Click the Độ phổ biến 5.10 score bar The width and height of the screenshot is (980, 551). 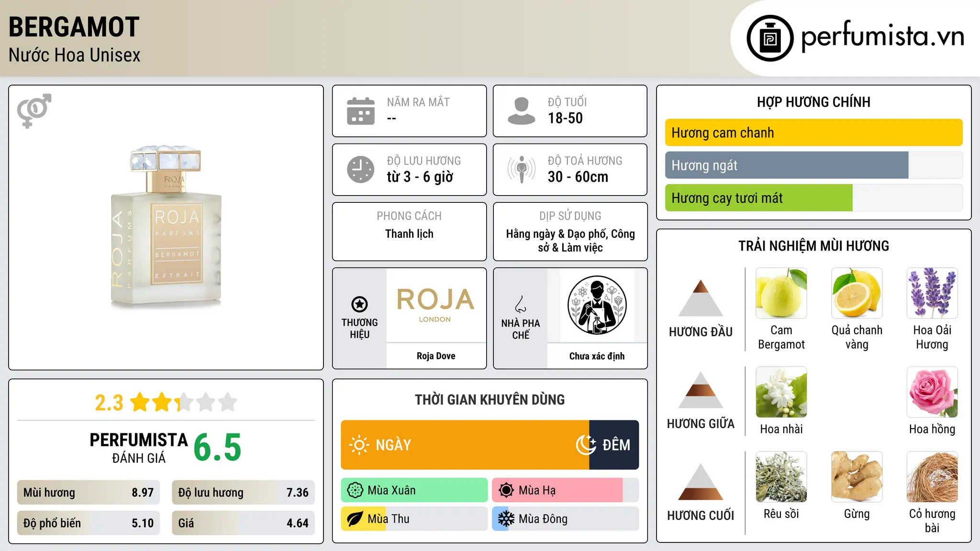(x=89, y=523)
